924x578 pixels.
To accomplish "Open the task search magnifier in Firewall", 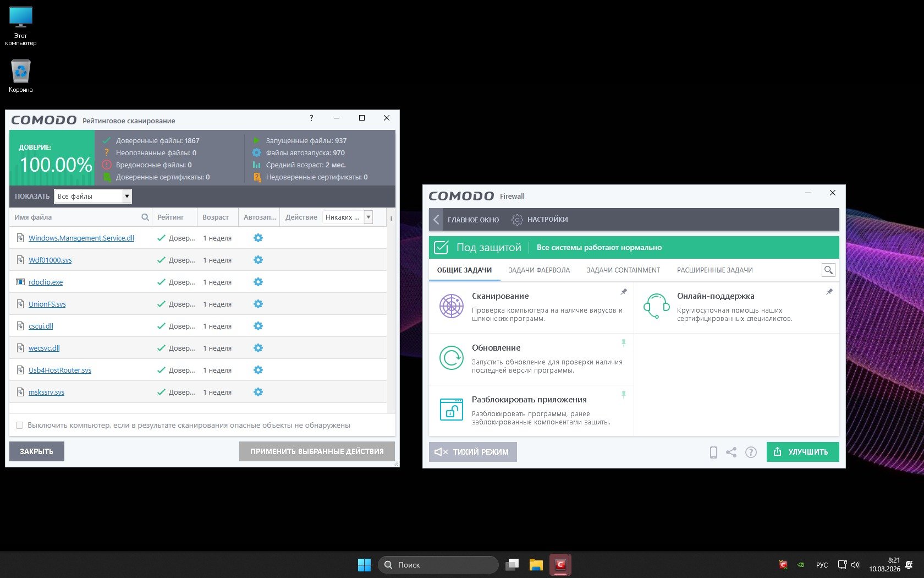I will click(828, 270).
